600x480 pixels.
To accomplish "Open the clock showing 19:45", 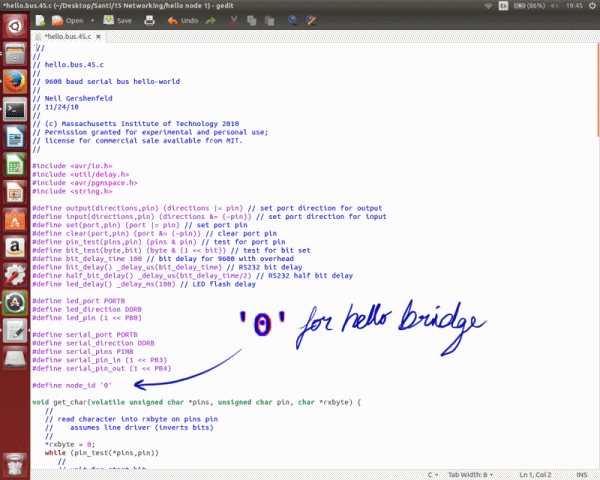I will pyautogui.click(x=574, y=6).
